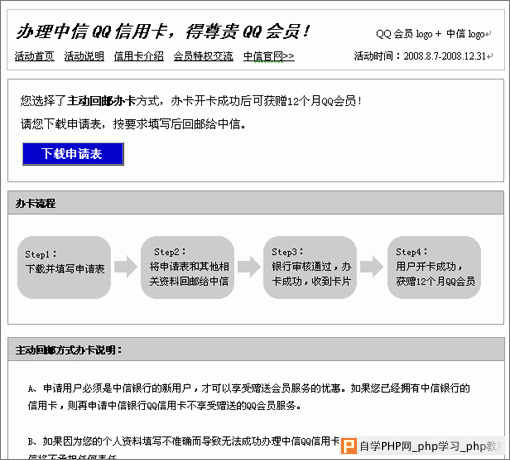Click the page title 办理中信QQ信用卡

[x=91, y=32]
